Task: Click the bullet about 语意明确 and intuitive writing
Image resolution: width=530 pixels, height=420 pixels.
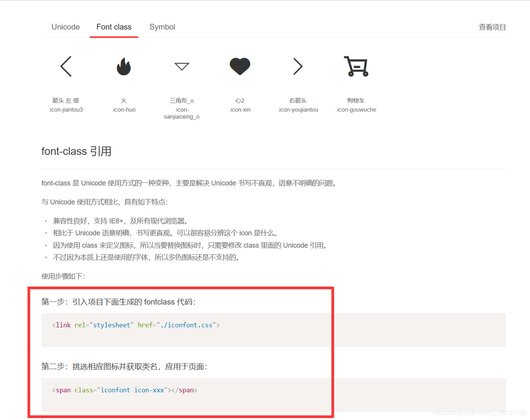Action: click(165, 233)
